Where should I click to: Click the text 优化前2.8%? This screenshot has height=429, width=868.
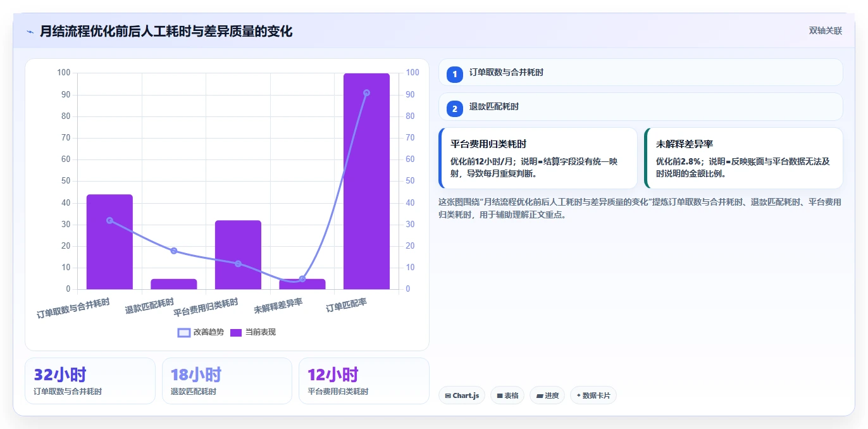pos(678,161)
